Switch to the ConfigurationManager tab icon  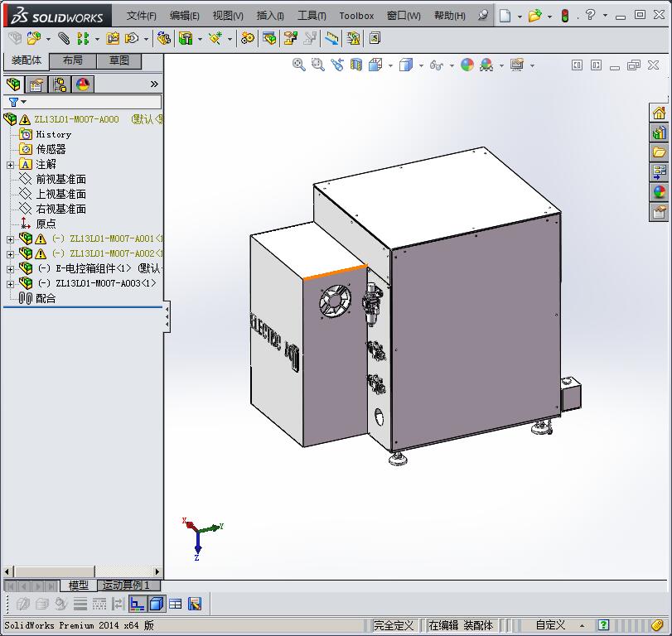click(60, 84)
